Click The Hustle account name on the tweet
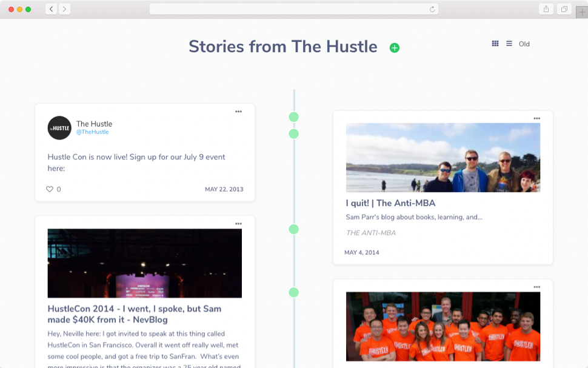The height and width of the screenshot is (368, 588). pos(94,124)
